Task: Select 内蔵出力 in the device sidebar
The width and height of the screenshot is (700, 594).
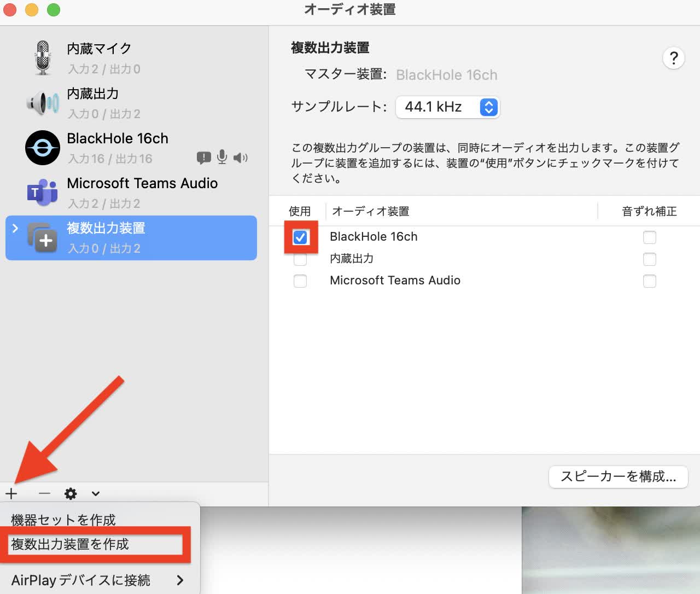Action: click(131, 103)
